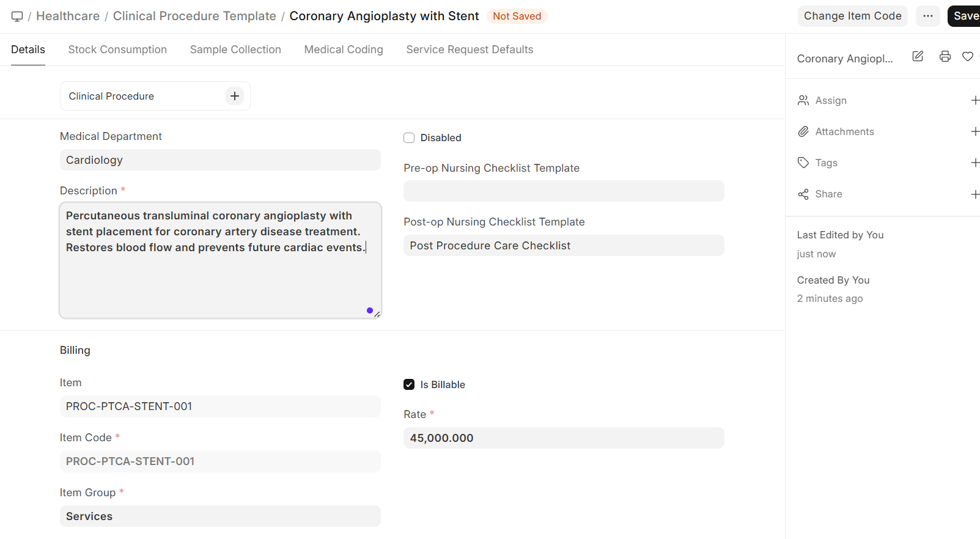Click the monitor icon in the breadcrumb bar
The width and height of the screenshot is (980, 539).
[17, 16]
